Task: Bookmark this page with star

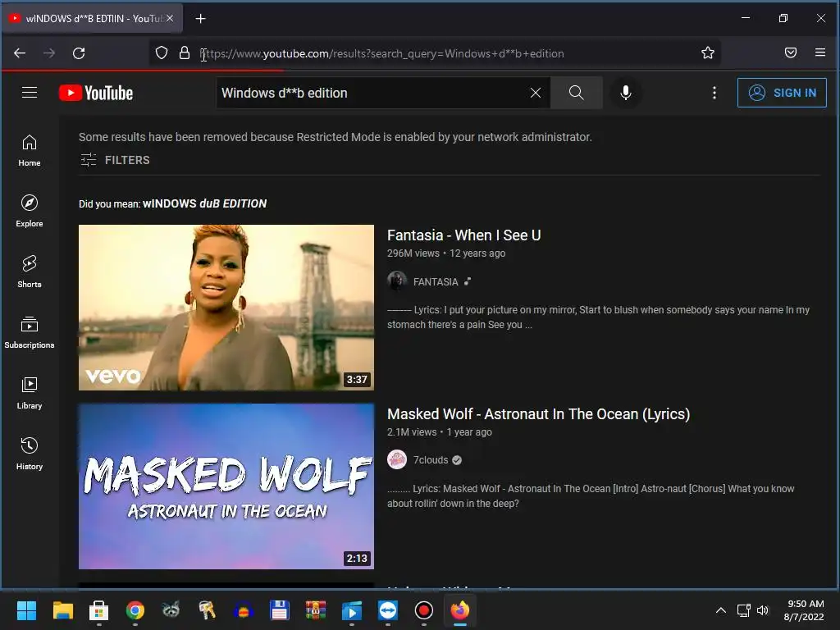Action: 708,52
